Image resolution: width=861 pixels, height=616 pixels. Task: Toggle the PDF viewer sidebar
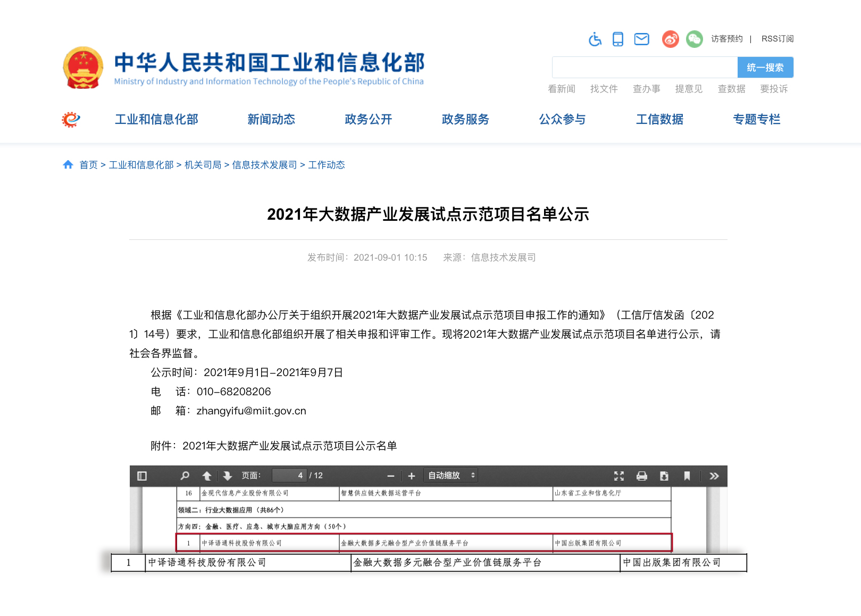(142, 476)
